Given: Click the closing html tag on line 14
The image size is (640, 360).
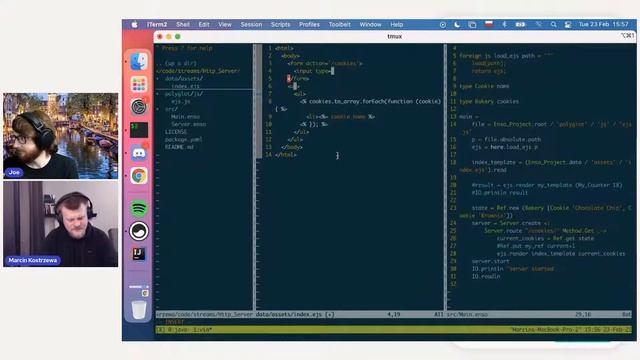Looking at the screenshot, I should click(x=286, y=155).
